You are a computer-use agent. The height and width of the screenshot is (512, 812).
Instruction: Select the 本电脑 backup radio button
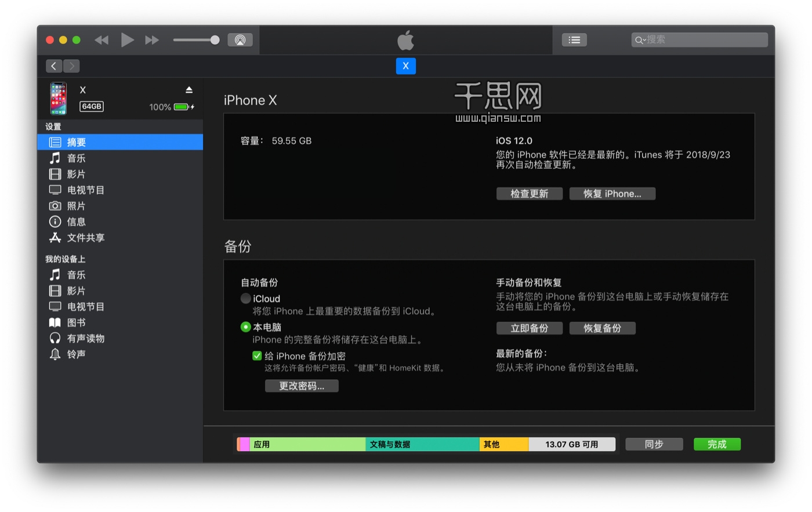coord(246,327)
